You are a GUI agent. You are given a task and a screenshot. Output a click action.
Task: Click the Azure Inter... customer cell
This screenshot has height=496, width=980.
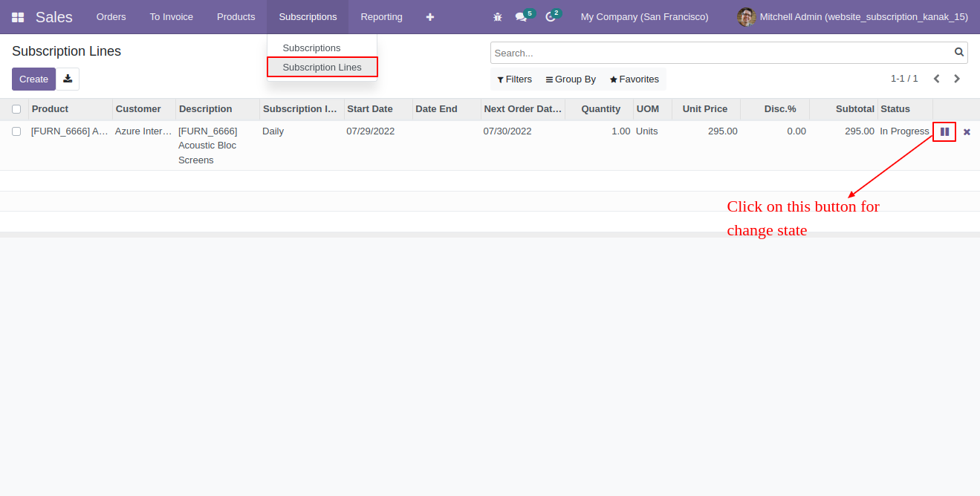pyautogui.click(x=143, y=131)
